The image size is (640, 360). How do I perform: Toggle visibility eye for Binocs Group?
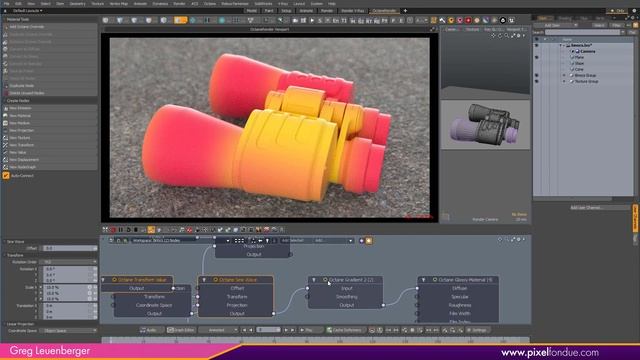coord(536,76)
